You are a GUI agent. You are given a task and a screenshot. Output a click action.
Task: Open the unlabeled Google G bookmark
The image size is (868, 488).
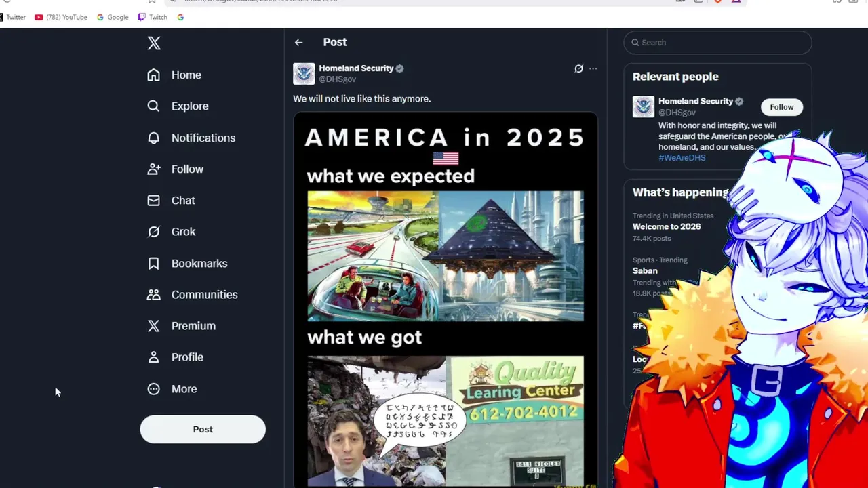click(x=180, y=17)
